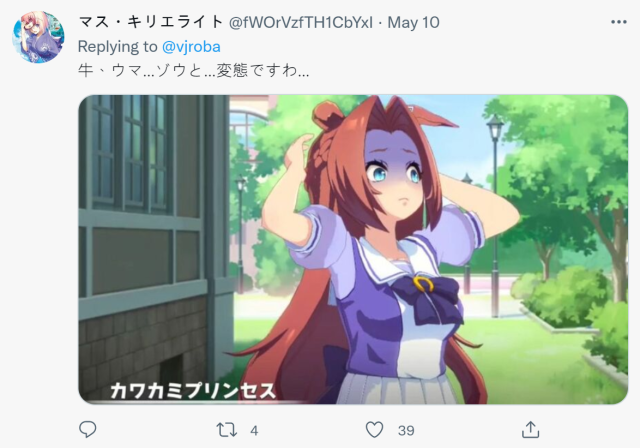Click the street lamp in the image
Image resolution: width=640 pixels, height=448 pixels.
coord(495,214)
